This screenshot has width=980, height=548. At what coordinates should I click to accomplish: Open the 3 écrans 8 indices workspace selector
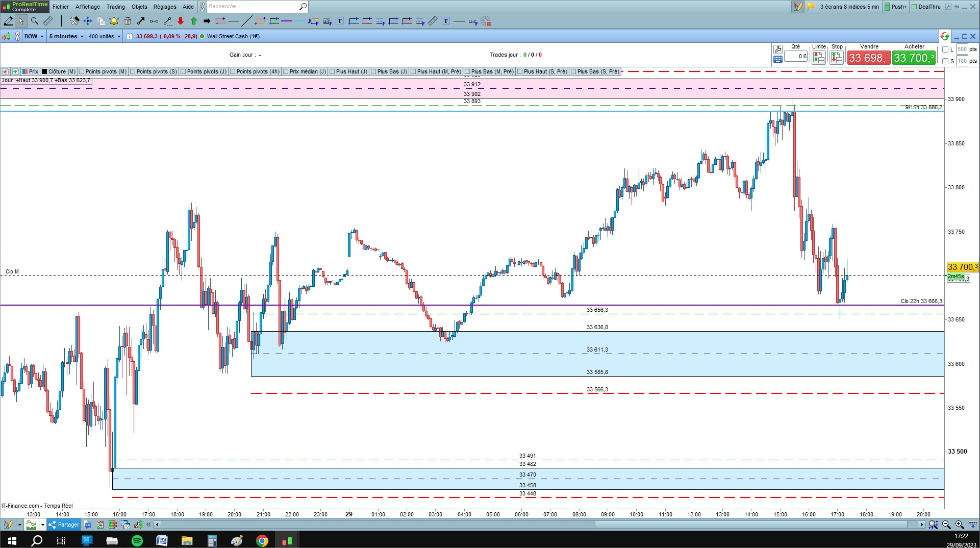849,7
